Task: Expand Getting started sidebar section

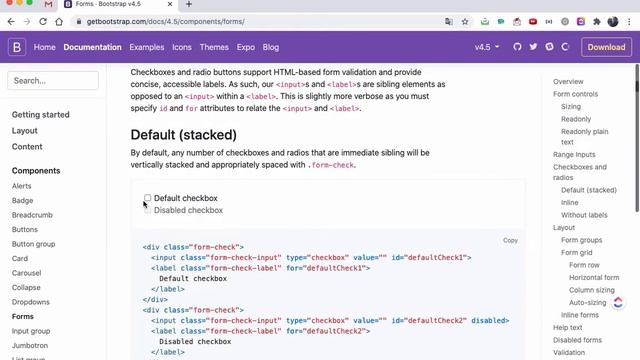Action: pyautogui.click(x=40, y=115)
